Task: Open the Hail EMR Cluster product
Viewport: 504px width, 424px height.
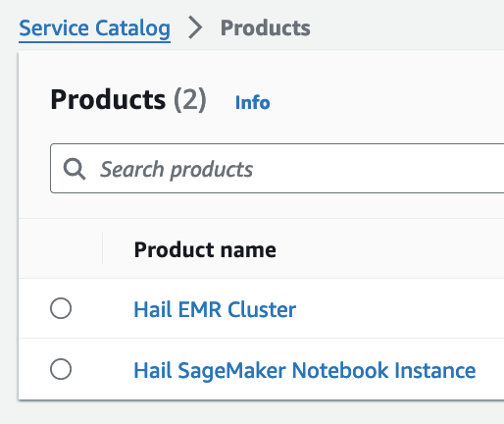Action: (215, 309)
